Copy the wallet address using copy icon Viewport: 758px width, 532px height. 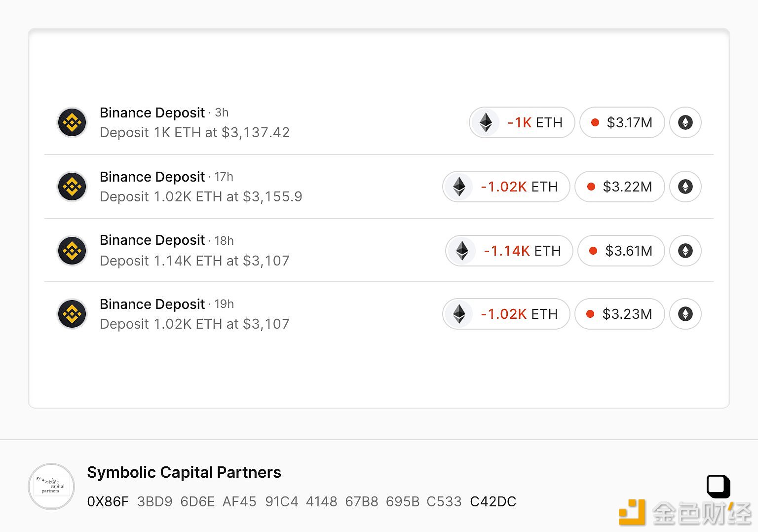[x=718, y=486]
